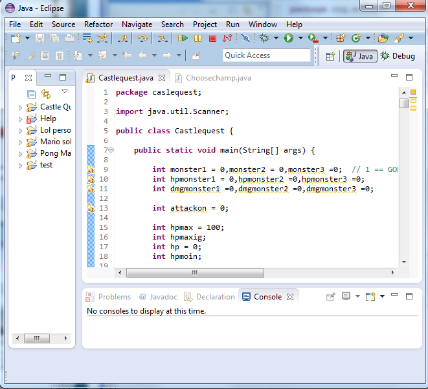Open the Source menu
Viewport: 428px width, 389px height.
coord(63,24)
